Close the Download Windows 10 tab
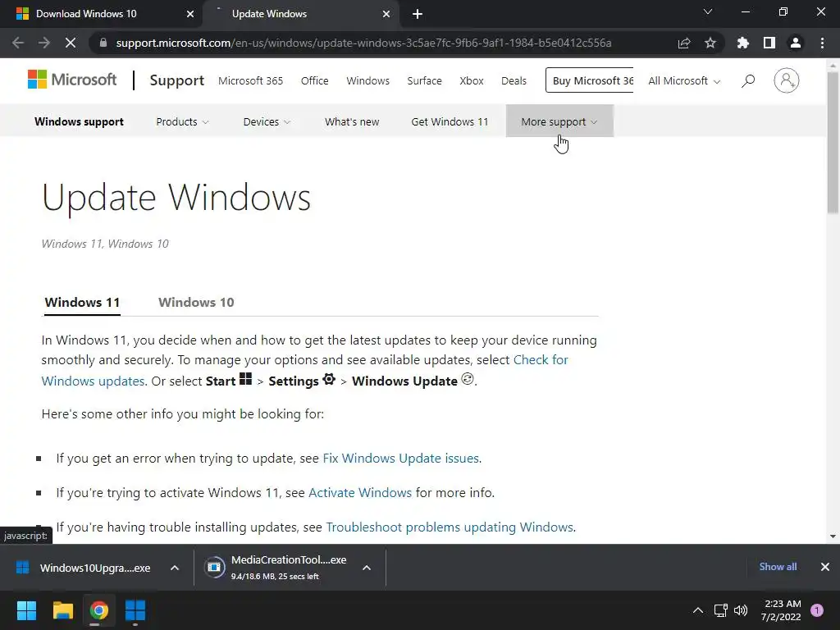 190,14
